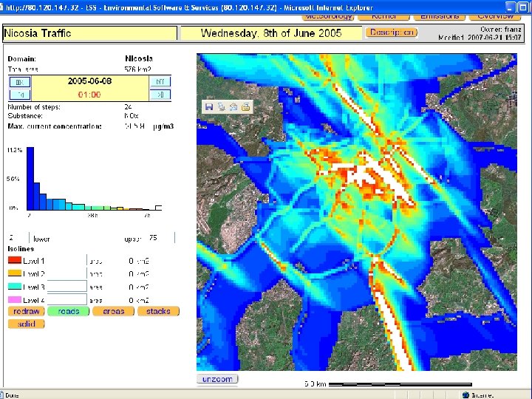Viewport: 532px width, 399px height.
Task: Save the map image with the floppy icon
Action: [209, 107]
